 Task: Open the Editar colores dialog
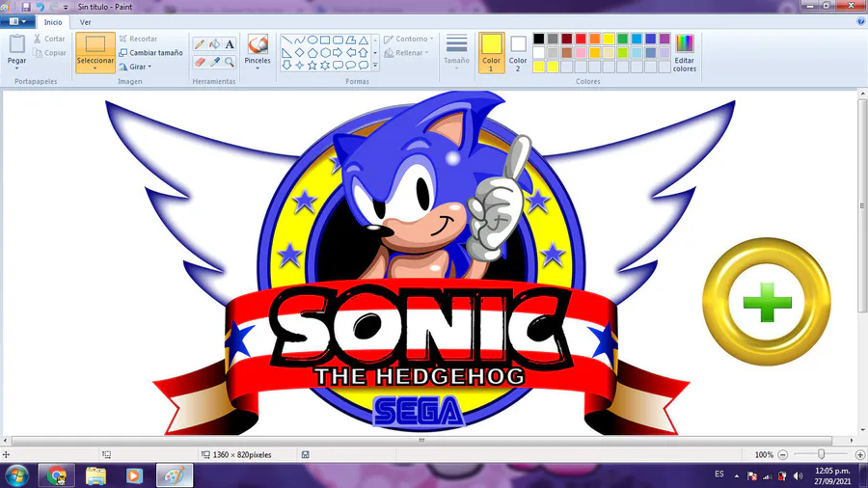point(684,53)
